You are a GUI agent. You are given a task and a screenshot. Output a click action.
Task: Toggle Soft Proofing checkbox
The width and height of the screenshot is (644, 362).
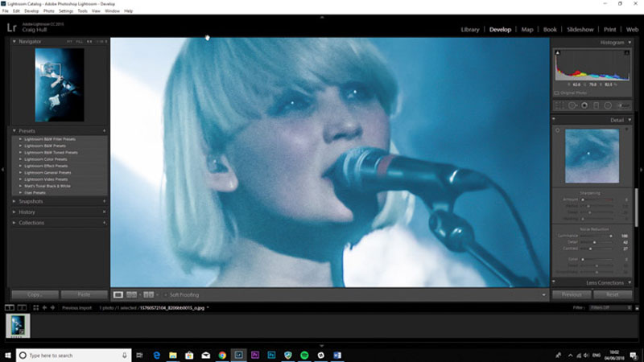pyautogui.click(x=166, y=294)
